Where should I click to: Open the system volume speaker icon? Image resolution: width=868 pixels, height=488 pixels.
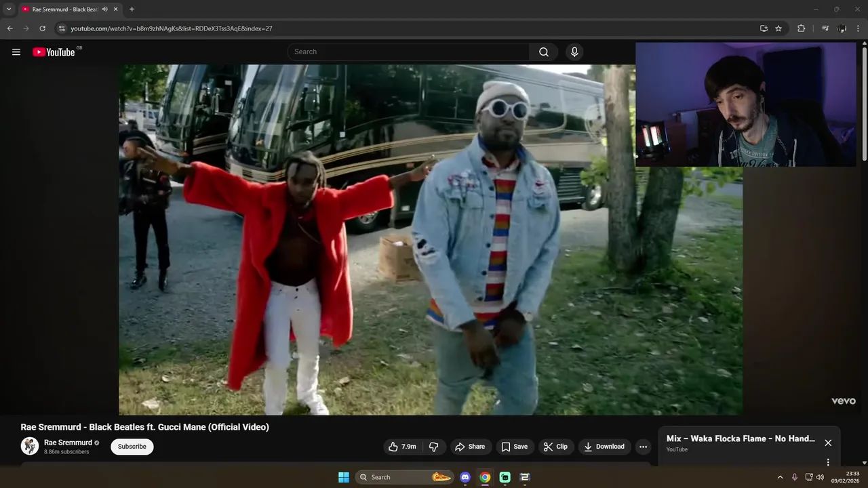point(820,477)
